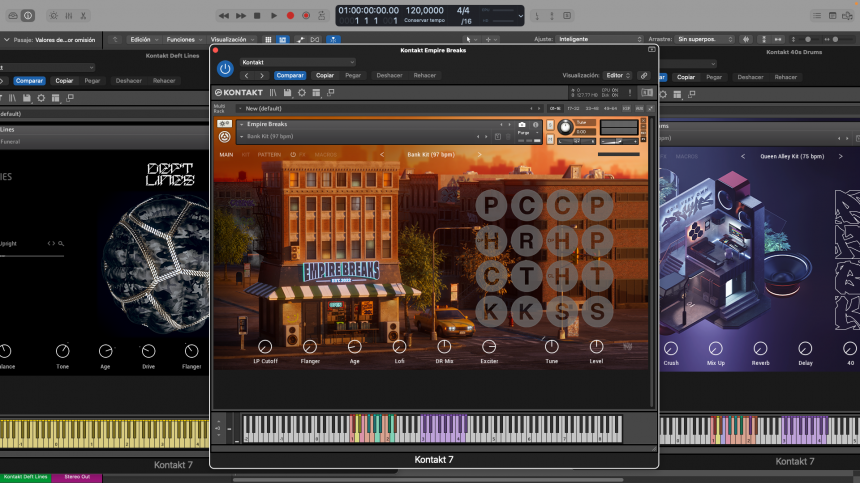Toggle Smart Controls brightness dial icon
The width and height of the screenshot is (860, 483).
(53, 16)
